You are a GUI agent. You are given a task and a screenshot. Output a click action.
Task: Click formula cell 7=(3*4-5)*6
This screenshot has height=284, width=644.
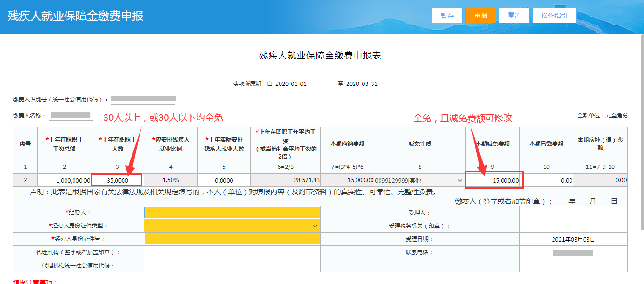pyautogui.click(x=347, y=167)
